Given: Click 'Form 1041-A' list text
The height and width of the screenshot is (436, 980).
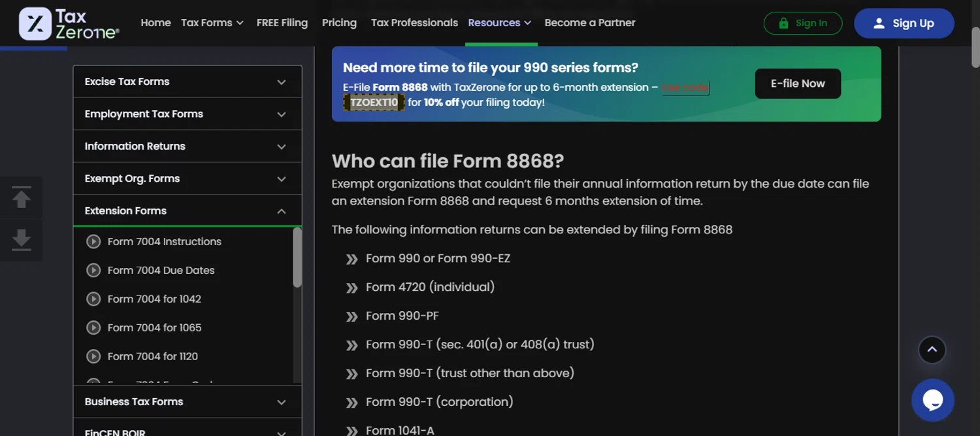Looking at the screenshot, I should (x=400, y=430).
